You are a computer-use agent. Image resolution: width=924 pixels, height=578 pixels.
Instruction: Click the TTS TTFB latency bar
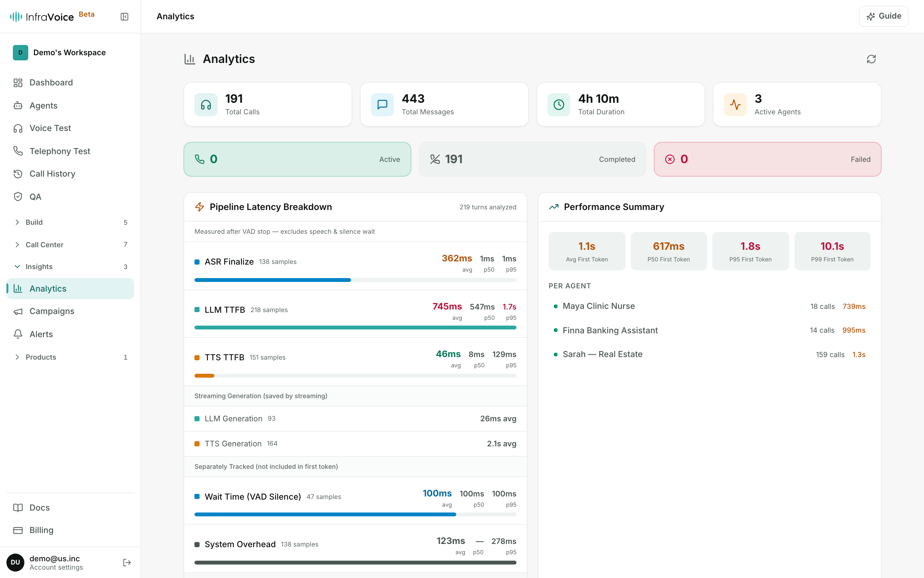click(355, 376)
